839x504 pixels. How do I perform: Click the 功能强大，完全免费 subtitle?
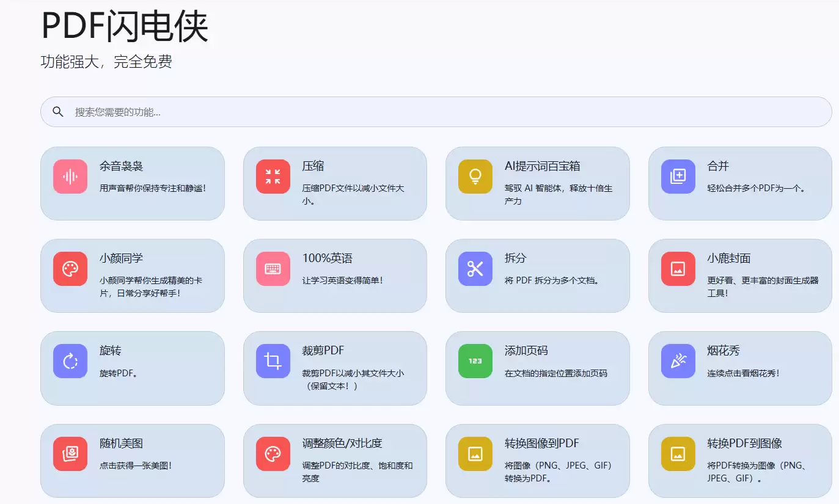pyautogui.click(x=106, y=62)
